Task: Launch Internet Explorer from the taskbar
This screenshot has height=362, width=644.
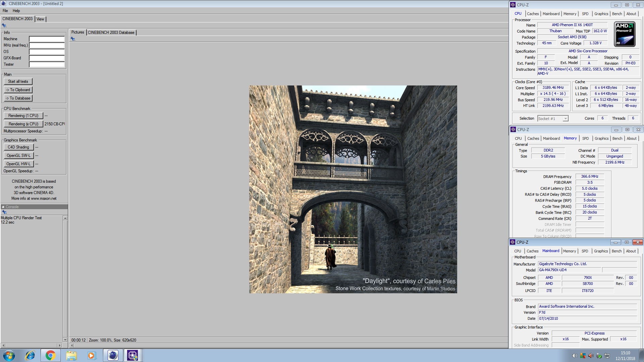Action: (30, 355)
